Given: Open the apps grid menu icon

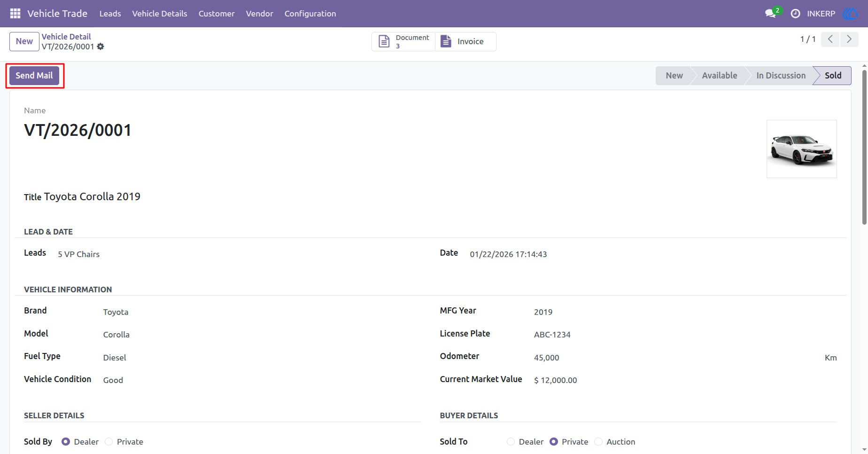Looking at the screenshot, I should click(x=15, y=14).
